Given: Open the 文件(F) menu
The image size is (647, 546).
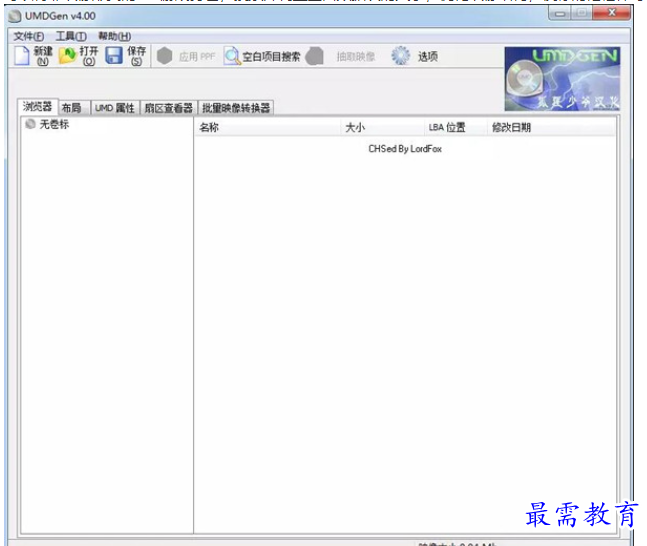Looking at the screenshot, I should [28, 36].
